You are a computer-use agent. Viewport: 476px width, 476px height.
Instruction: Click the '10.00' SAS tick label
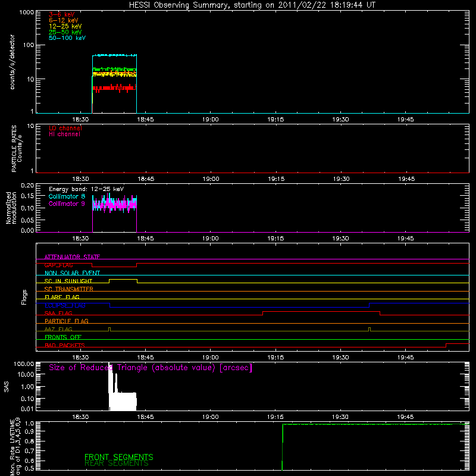[x=26, y=374]
